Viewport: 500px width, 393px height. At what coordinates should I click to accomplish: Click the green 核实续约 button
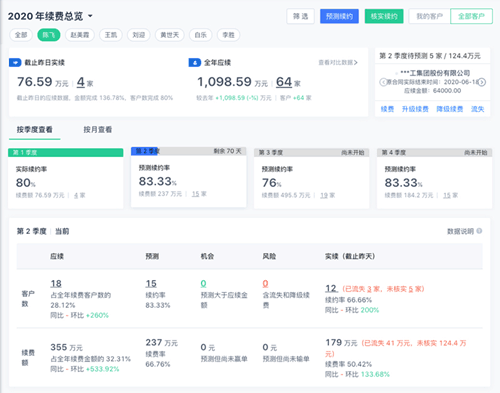pos(384,16)
